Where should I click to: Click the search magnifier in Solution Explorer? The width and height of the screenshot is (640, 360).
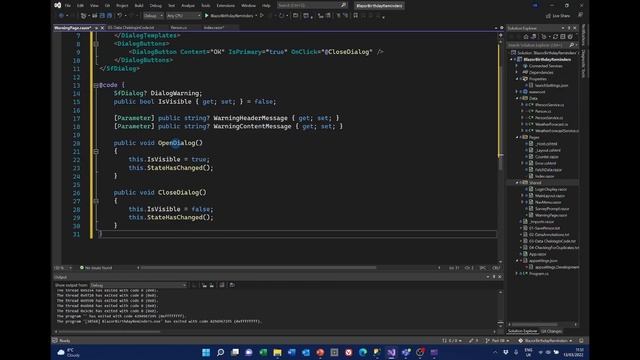point(571,45)
